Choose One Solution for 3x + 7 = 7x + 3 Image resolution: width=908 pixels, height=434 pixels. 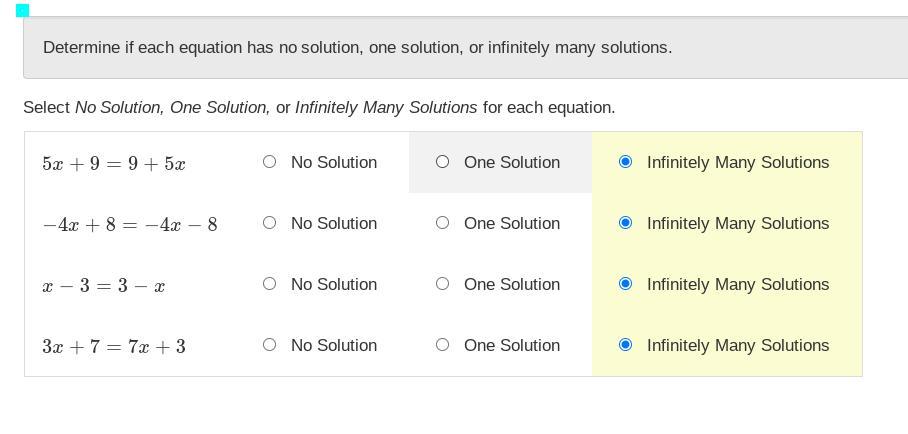tap(442, 345)
